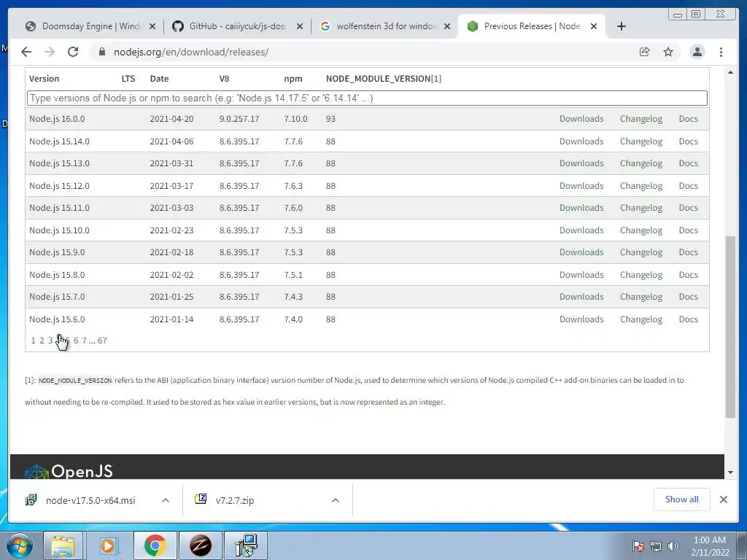The height and width of the screenshot is (560, 747).
Task: Go to pagination page 2
Action: 42,341
